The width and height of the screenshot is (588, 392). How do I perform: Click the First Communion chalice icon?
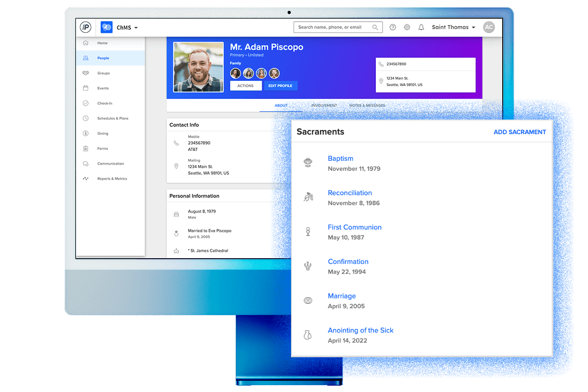tap(308, 232)
